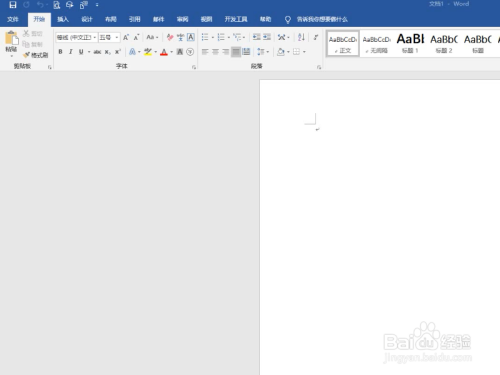
Task: Open the File tab
Action: pyautogui.click(x=13, y=19)
